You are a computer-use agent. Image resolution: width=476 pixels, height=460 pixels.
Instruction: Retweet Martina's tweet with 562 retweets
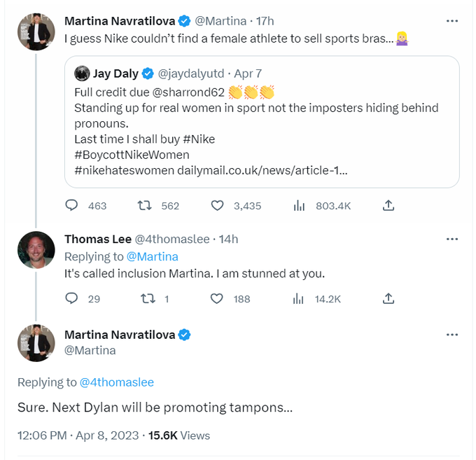tap(146, 205)
